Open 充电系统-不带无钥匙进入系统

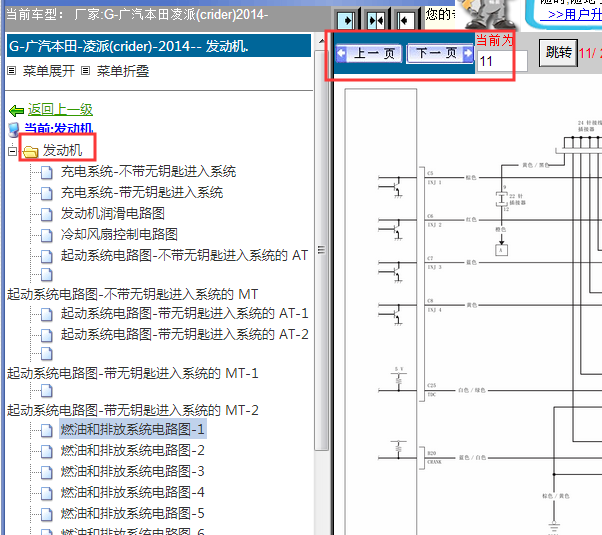tap(148, 171)
